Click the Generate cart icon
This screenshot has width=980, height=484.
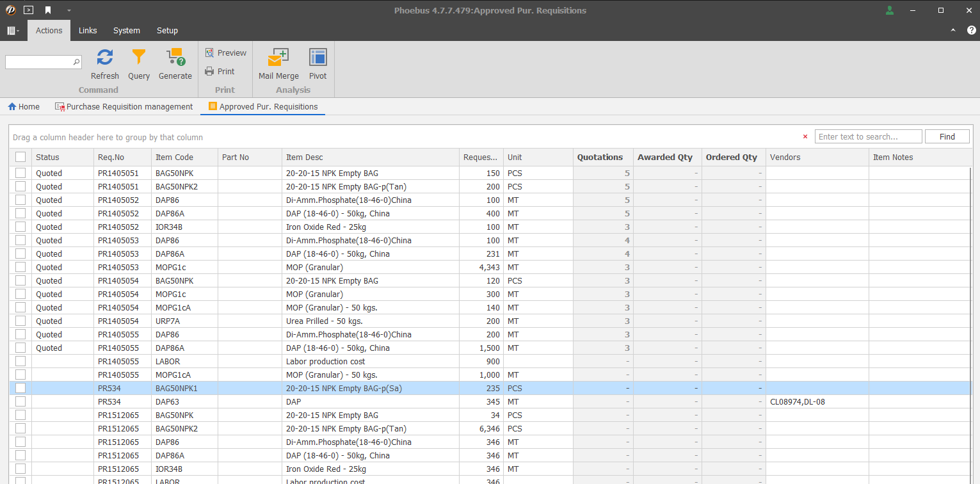(175, 58)
